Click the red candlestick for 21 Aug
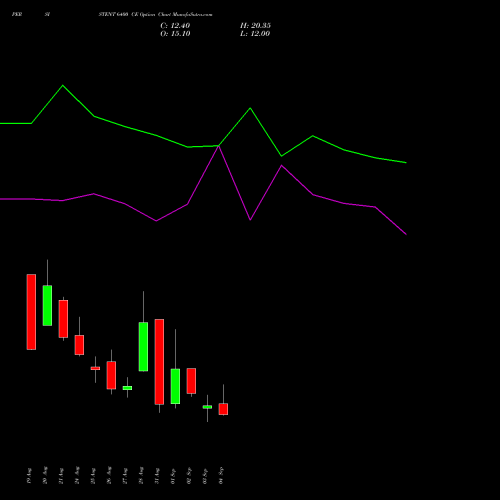500x500 pixels. pyautogui.click(x=63, y=319)
